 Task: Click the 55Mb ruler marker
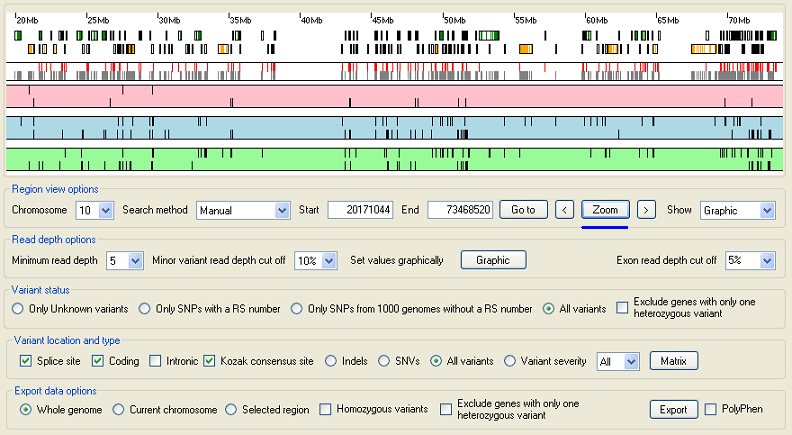coord(525,20)
